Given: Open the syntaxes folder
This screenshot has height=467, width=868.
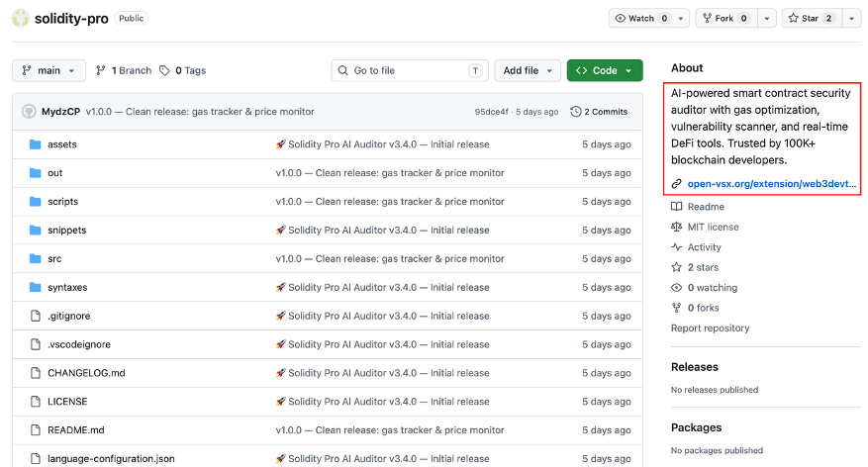Looking at the screenshot, I should point(67,287).
